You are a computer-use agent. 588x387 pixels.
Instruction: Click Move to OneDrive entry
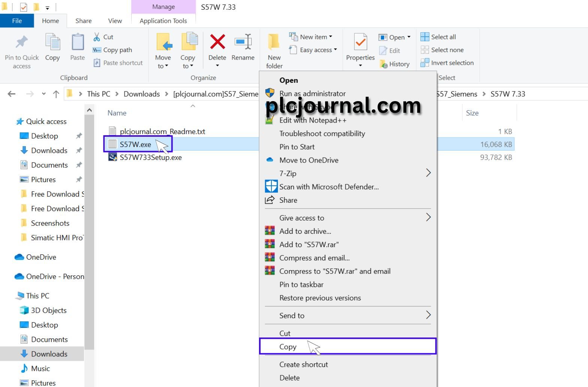pyautogui.click(x=348, y=160)
